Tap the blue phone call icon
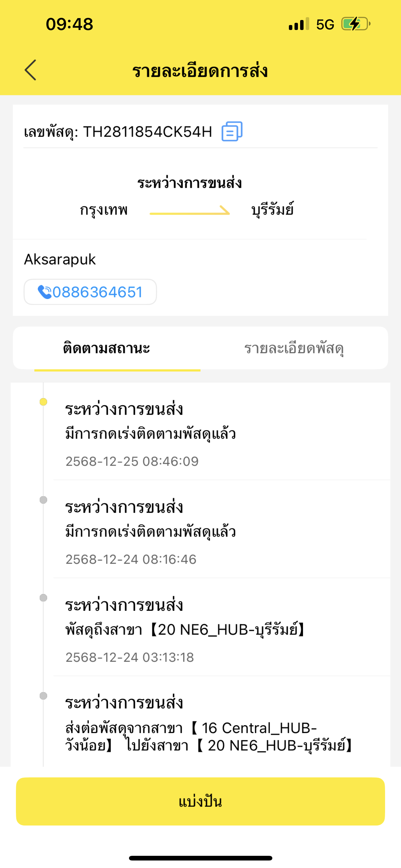The height and width of the screenshot is (868, 401). point(44,292)
